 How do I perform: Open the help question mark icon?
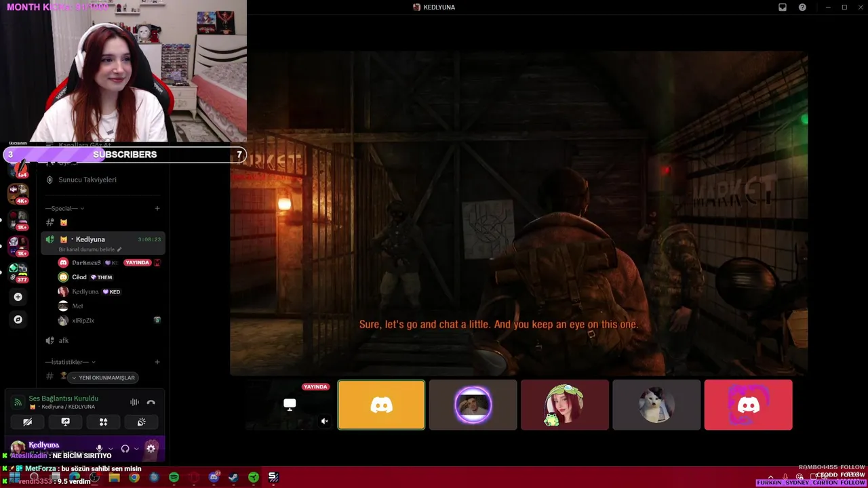[802, 7]
